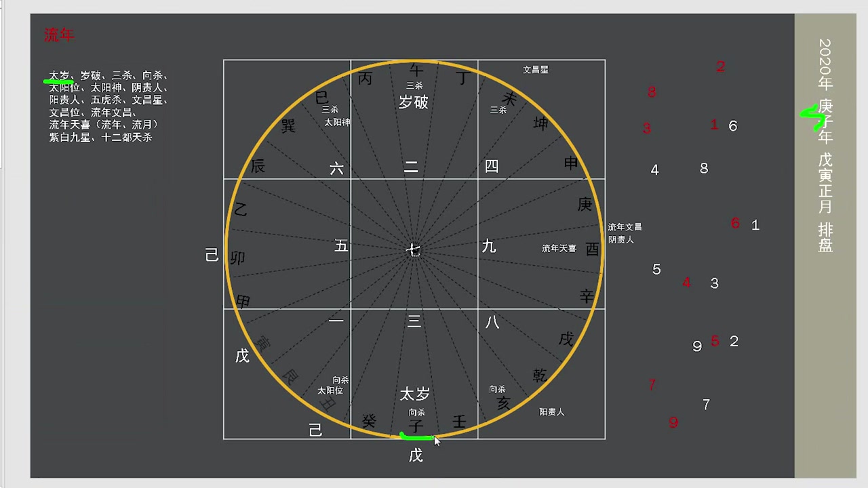Click the 己 character left of 卯

point(212,255)
